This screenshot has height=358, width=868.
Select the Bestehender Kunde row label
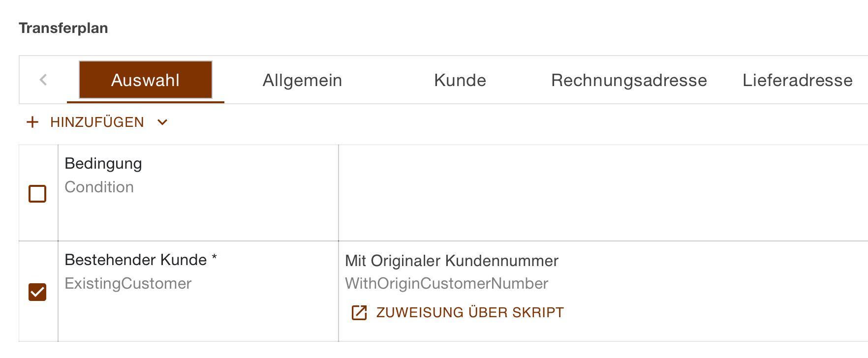point(136,260)
